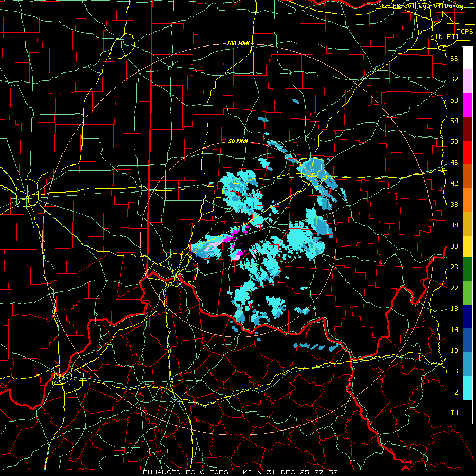Click the cyan legend swatch
The image size is (476, 476).
pyautogui.click(x=467, y=388)
